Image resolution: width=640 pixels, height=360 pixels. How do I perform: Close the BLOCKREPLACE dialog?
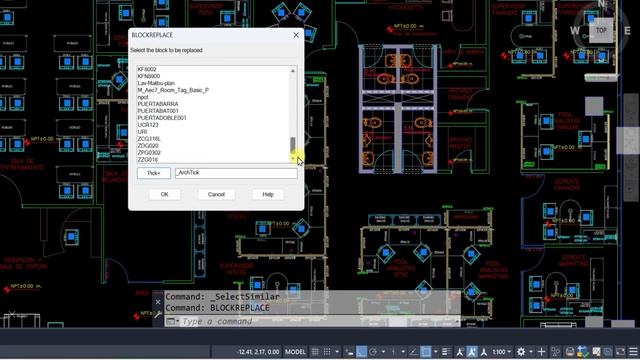click(296, 35)
